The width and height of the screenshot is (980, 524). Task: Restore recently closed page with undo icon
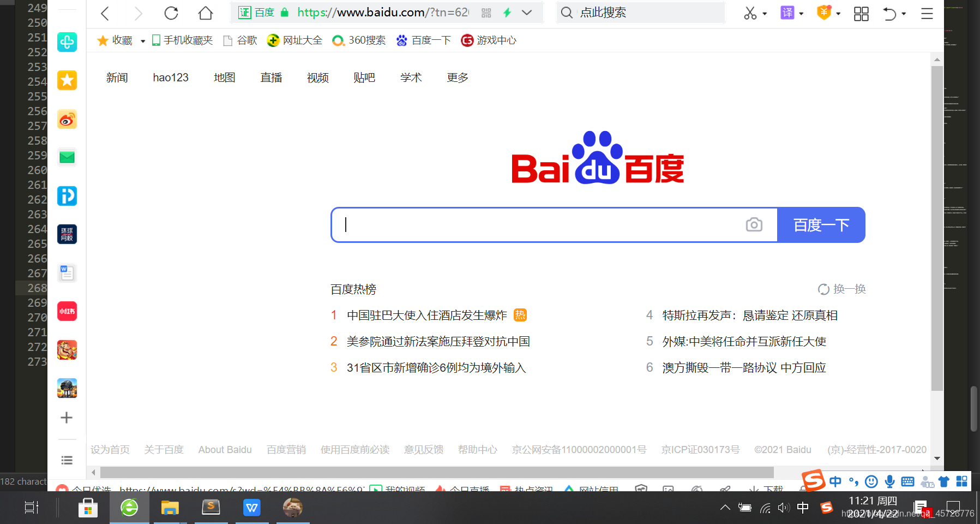pos(890,14)
